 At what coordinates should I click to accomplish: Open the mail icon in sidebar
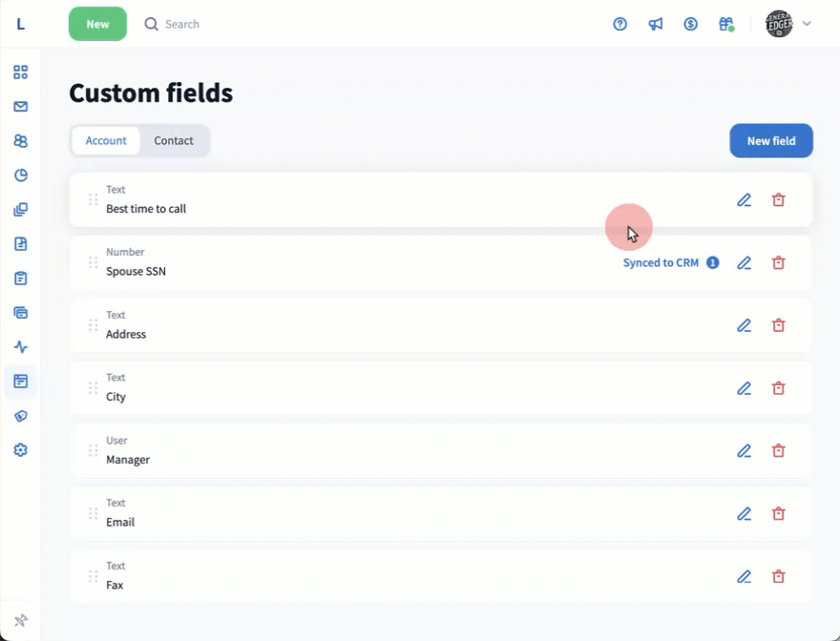pyautogui.click(x=21, y=107)
